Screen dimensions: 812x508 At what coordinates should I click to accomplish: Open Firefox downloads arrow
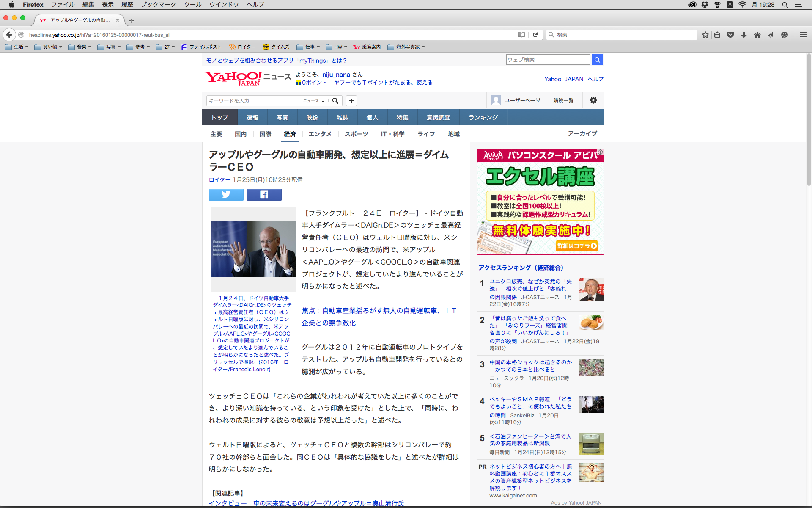743,35
